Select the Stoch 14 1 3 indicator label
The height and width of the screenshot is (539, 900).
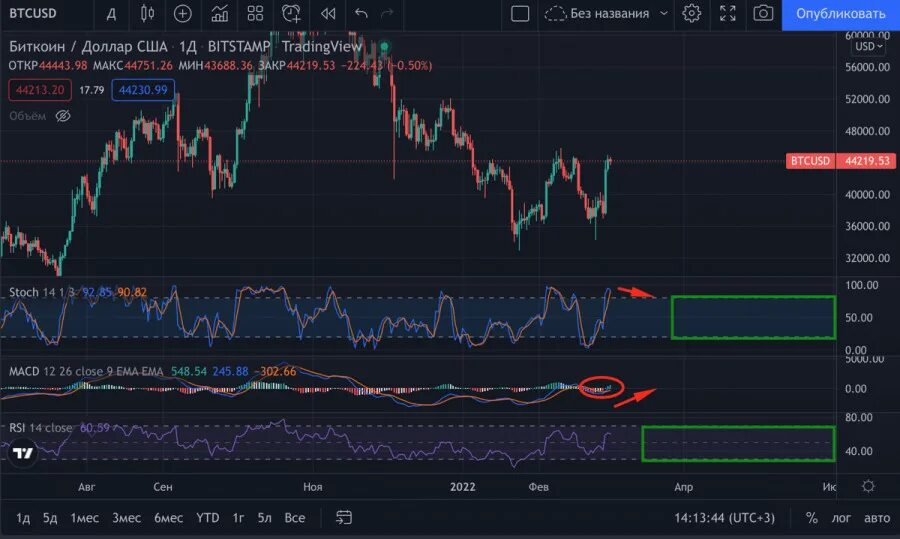point(41,292)
